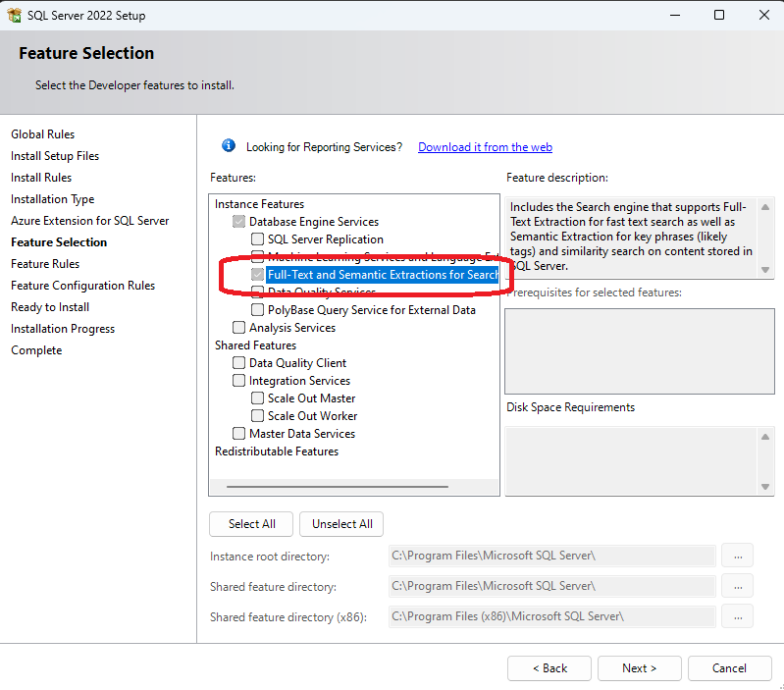Image resolution: width=784 pixels, height=690 pixels.
Task: Select the Instance Features tree heading
Action: pos(259,204)
